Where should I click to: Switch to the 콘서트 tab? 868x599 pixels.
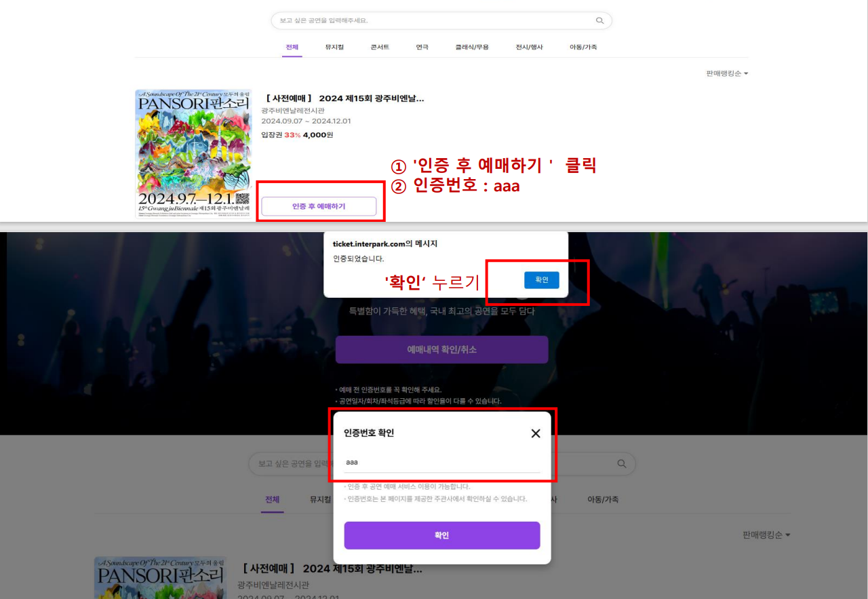[380, 47]
